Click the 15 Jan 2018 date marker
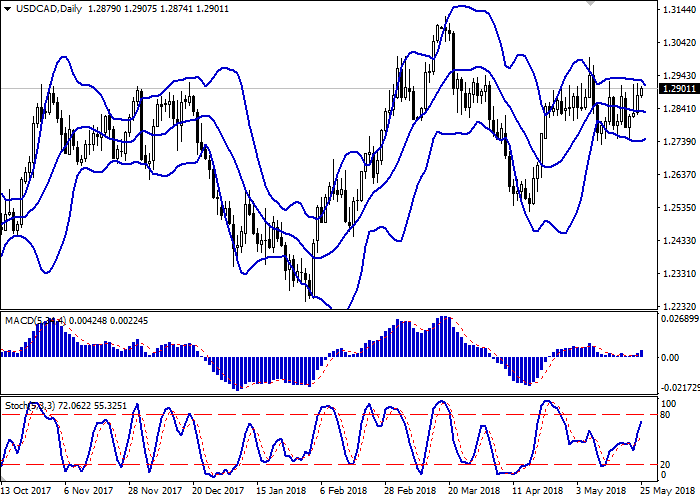 point(282,491)
